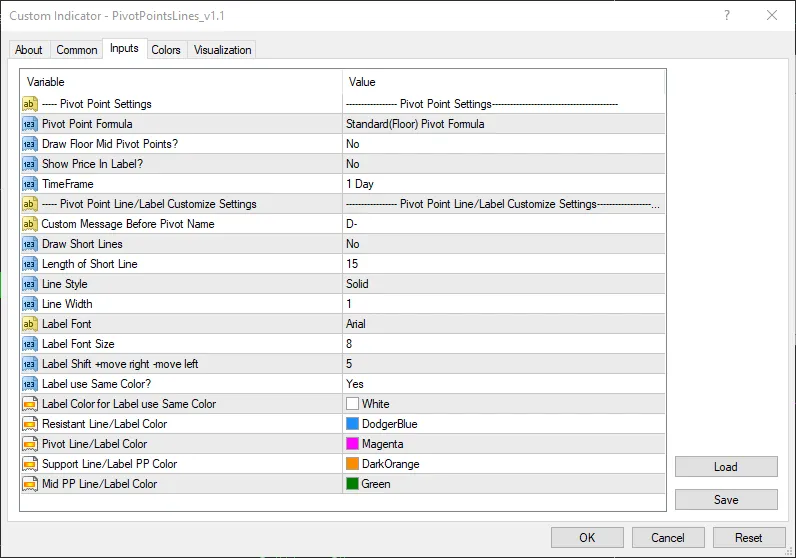Image resolution: width=796 pixels, height=558 pixels.
Task: Select icon for Custom Message Before Pivot Name
Action: (x=29, y=224)
